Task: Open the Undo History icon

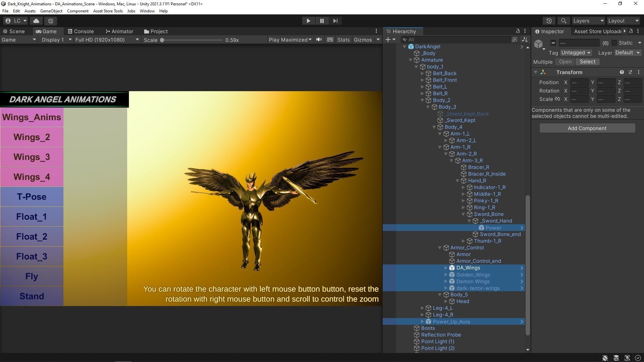Action: coord(549,21)
